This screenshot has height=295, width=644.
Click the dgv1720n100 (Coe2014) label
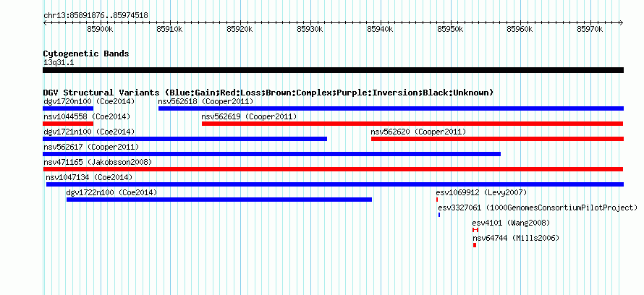click(89, 101)
